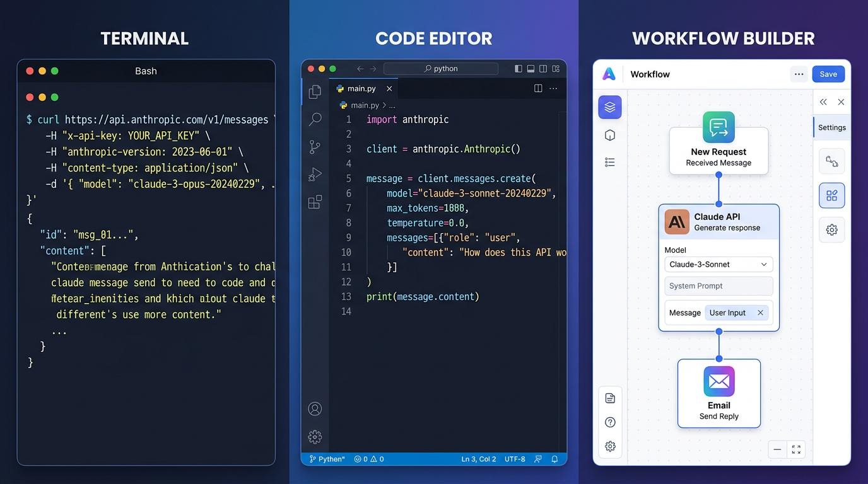The width and height of the screenshot is (868, 484).
Task: Open the Workflow ellipsis options menu
Action: coord(799,74)
